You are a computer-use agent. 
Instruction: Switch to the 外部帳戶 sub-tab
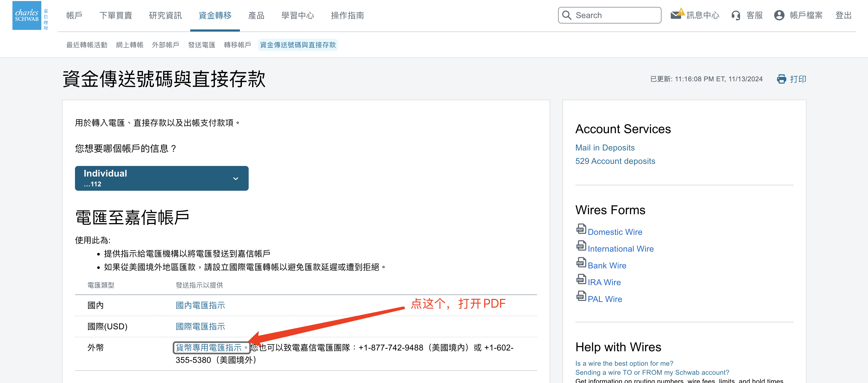click(165, 45)
